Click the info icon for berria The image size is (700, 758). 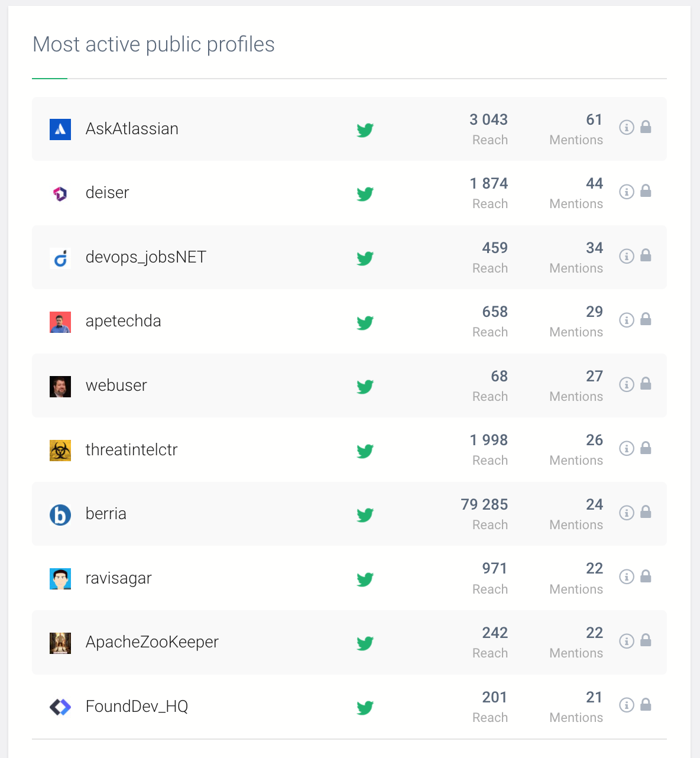point(627,513)
